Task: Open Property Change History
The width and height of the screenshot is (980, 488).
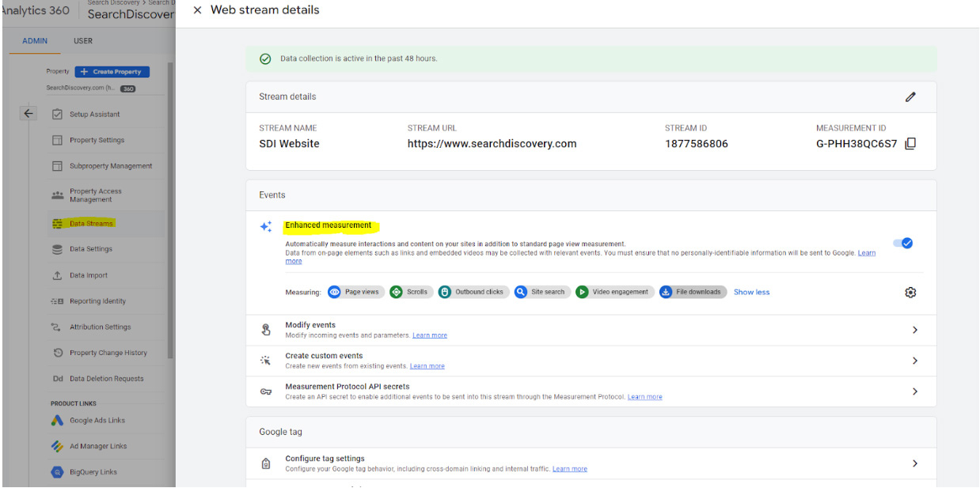Action: (108, 353)
